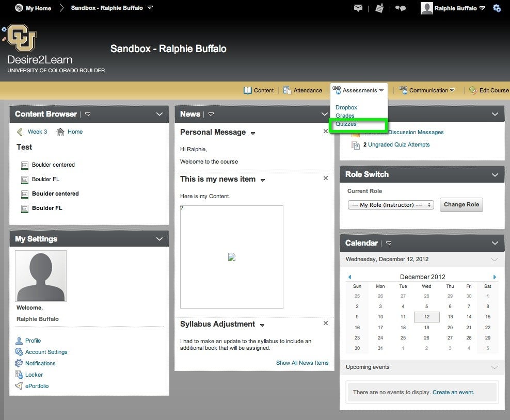Click the Edit Course icon in navbar

pyautogui.click(x=473, y=90)
